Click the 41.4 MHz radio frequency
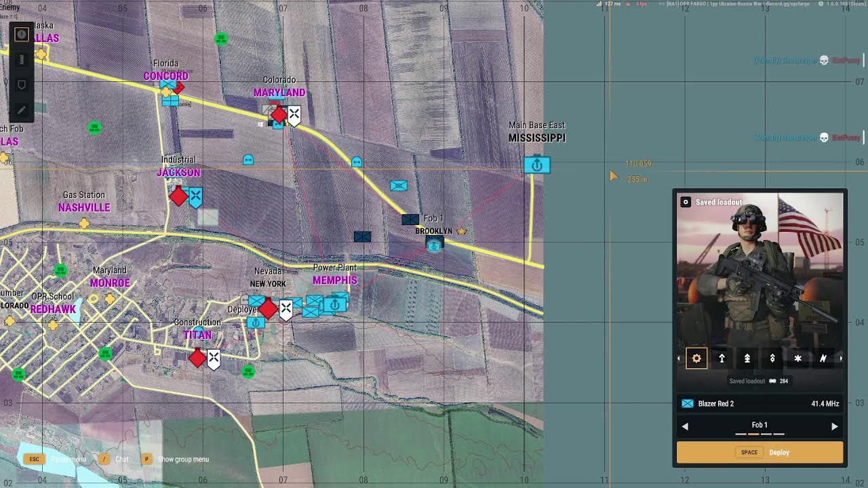 tap(825, 403)
